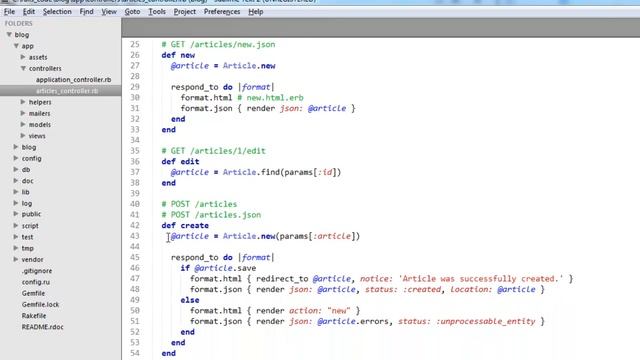Select the nested blog folder under app's sibling list
Image resolution: width=640 pixels, height=360 pixels.
point(29,147)
